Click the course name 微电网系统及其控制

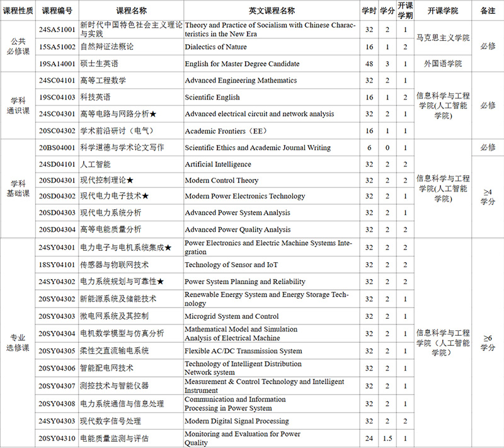pyautogui.click(x=115, y=316)
